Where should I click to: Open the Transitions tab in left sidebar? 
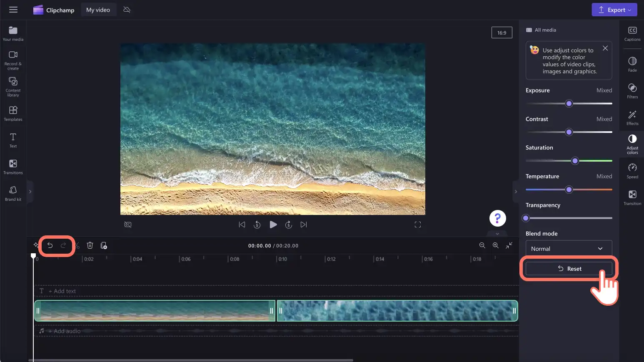pyautogui.click(x=13, y=167)
